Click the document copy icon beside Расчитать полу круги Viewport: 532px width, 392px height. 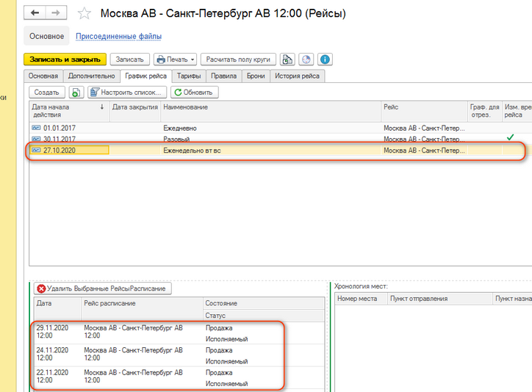click(x=287, y=59)
